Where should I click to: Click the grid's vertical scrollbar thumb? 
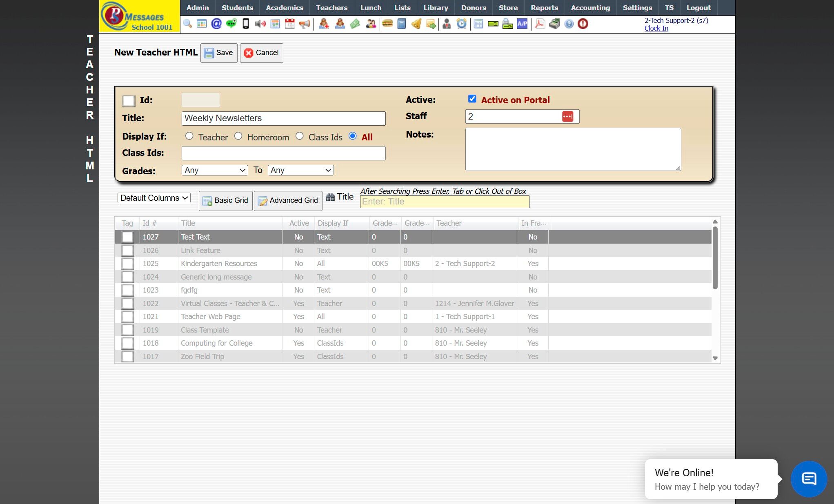pyautogui.click(x=715, y=257)
